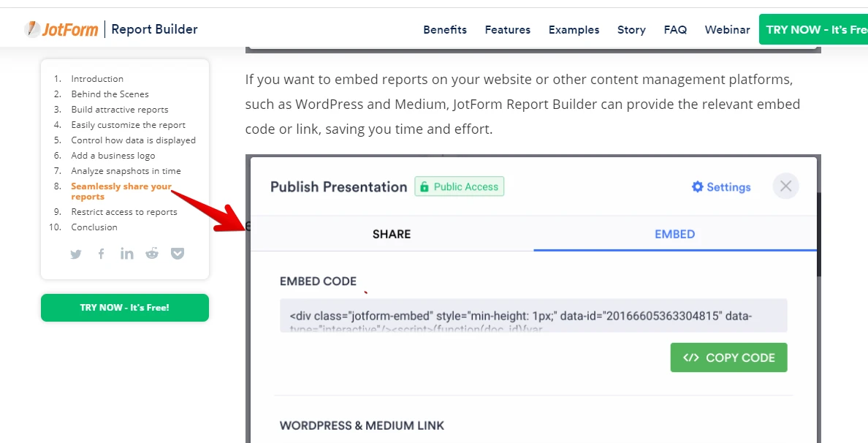Click the Public Access lock badge
The width and height of the screenshot is (868, 443).
[x=459, y=186]
